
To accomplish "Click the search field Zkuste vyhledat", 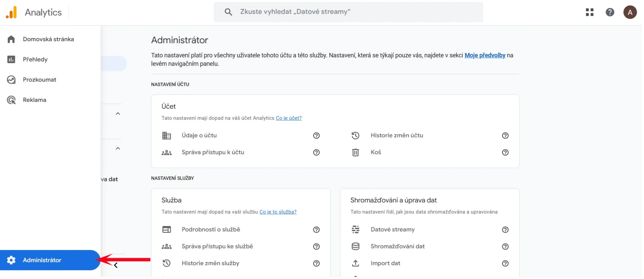I will click(x=348, y=12).
